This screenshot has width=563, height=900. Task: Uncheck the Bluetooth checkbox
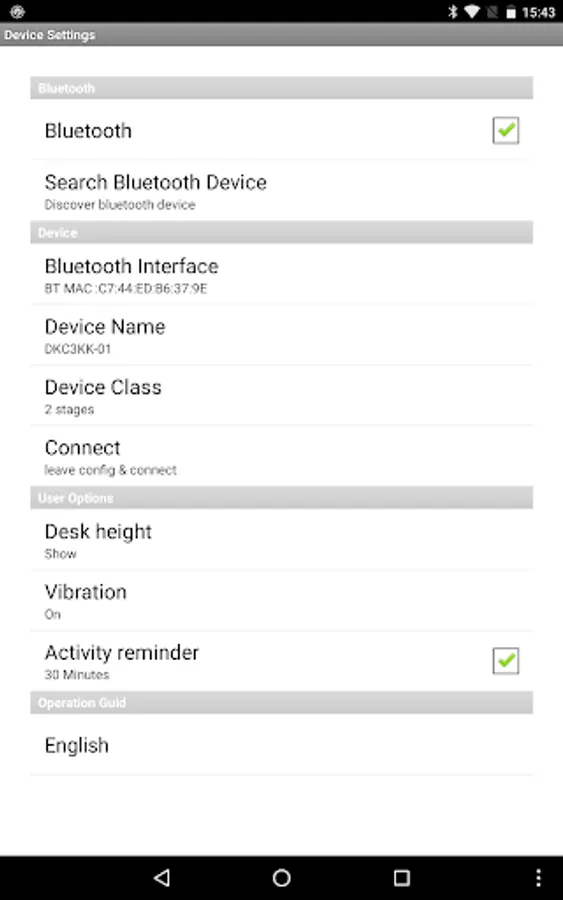coord(506,130)
